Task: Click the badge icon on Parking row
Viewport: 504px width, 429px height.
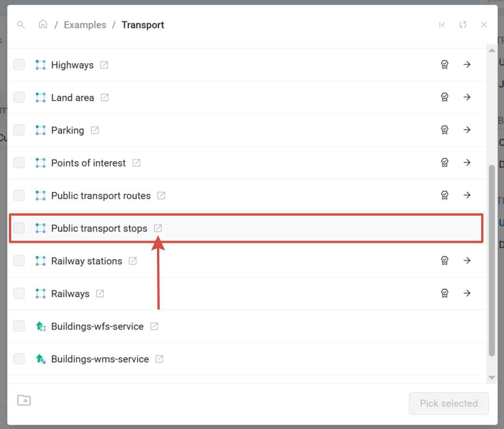Action: pos(445,130)
